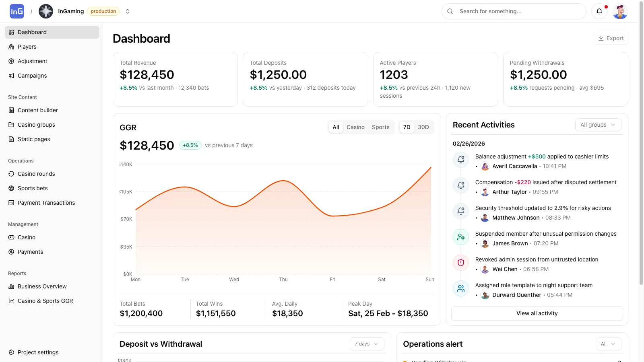644x362 pixels.
Task: Select the Campaigns megaphone icon
Action: 11,76
